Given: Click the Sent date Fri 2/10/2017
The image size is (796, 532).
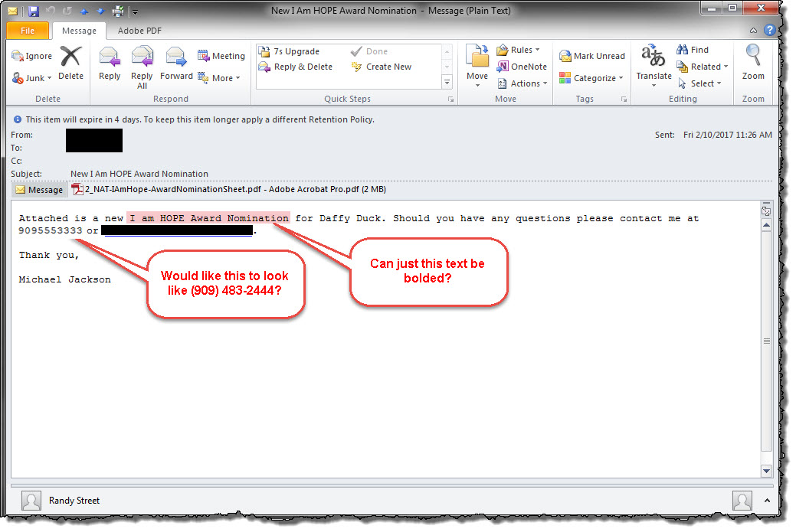Looking at the screenshot, I should pos(728,135).
